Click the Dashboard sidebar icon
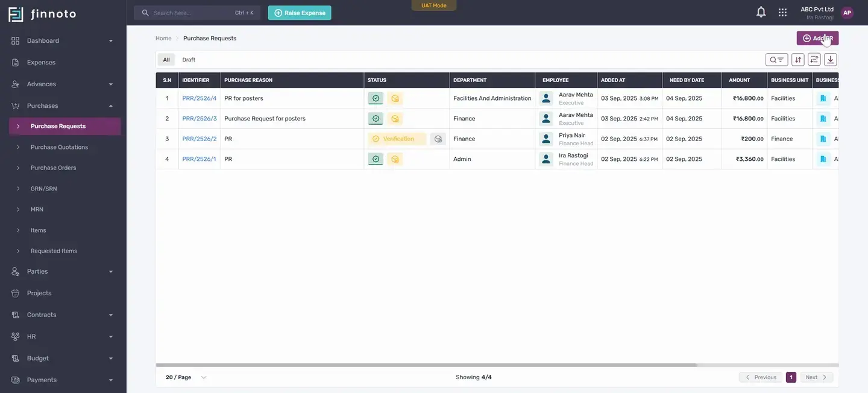Image resolution: width=868 pixels, height=393 pixels. (x=16, y=40)
